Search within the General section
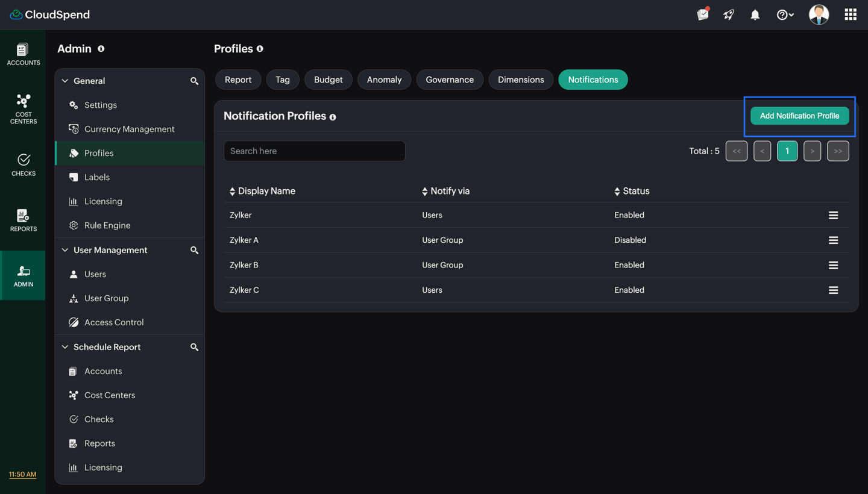 pos(194,81)
